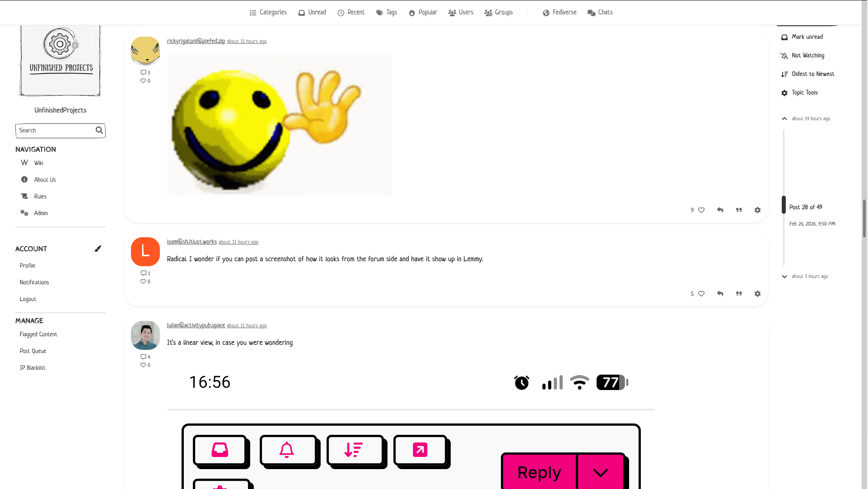Like rickyrigatoni's post with the heart icon
Image resolution: width=868 pixels, height=489 pixels.
click(701, 210)
